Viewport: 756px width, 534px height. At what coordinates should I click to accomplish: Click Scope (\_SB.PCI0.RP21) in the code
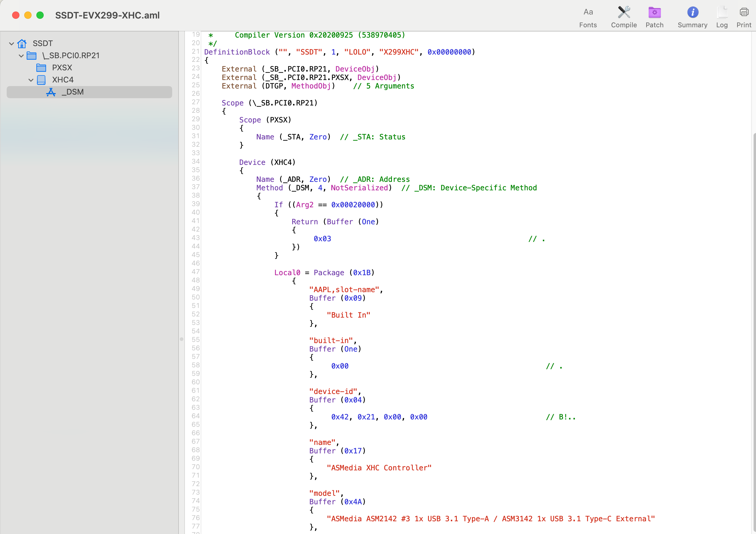tap(269, 103)
